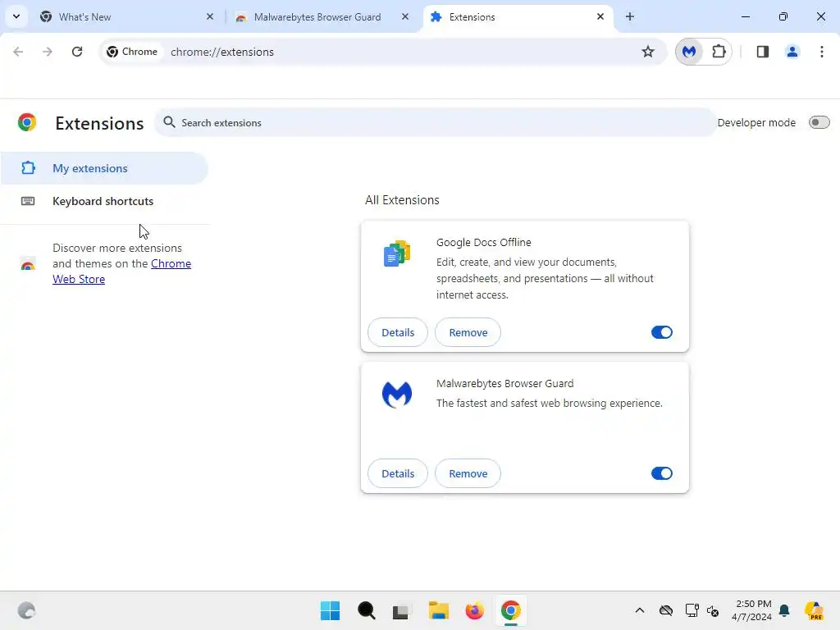Open Task View on taskbar
The image size is (840, 630).
pyautogui.click(x=401, y=610)
